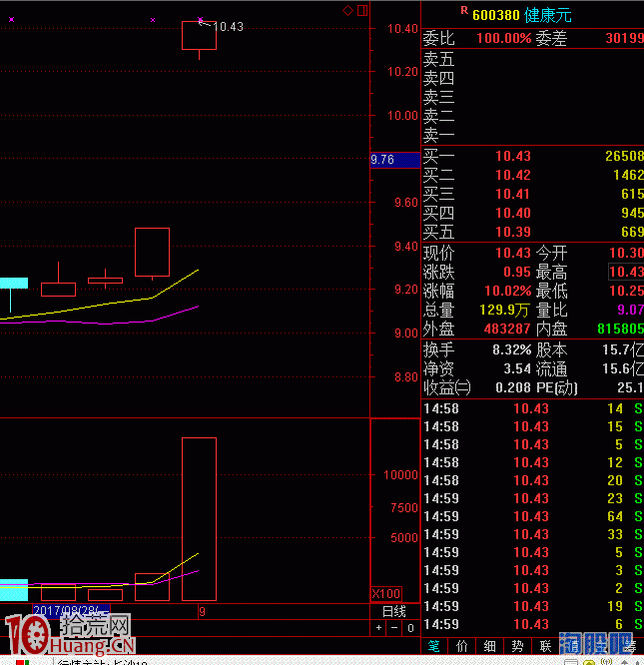Screen dimensions: 644x665
Task: Click the latest candlestick labeled 10.43
Action: tap(199, 35)
